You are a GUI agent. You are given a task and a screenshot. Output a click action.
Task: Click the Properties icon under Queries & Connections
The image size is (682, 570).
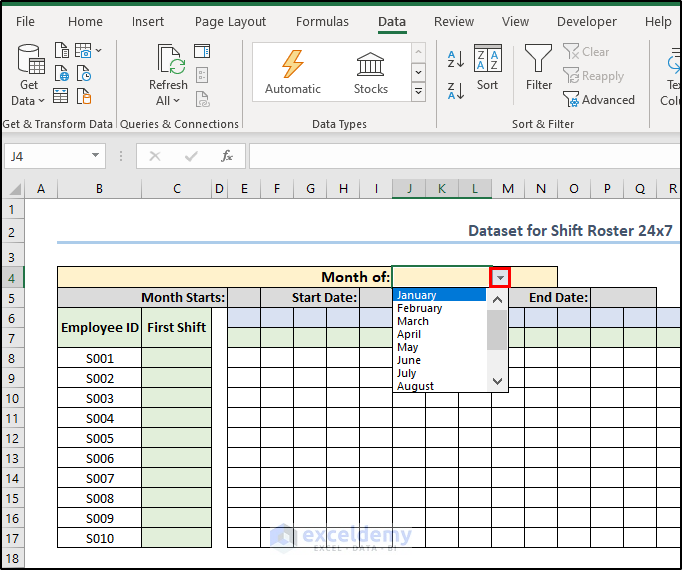click(202, 75)
